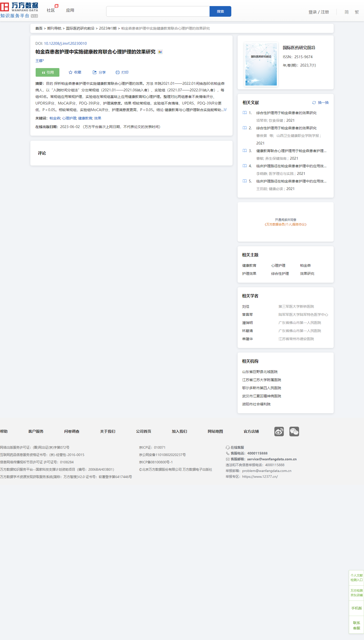The height and width of the screenshot is (640, 364).
Task: Open 国际医药研究前沿 breadcrumb link
Action: (80, 28)
